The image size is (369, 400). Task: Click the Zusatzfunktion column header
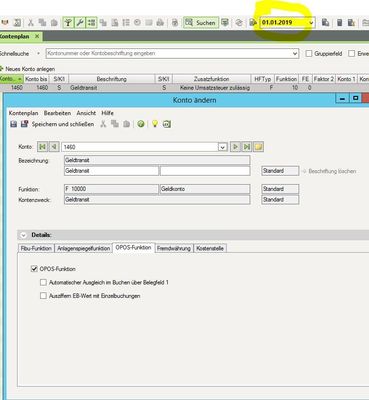(211, 79)
